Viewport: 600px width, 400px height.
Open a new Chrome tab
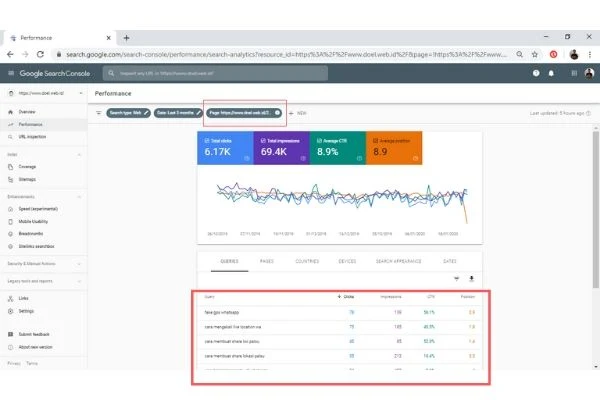tap(126, 38)
